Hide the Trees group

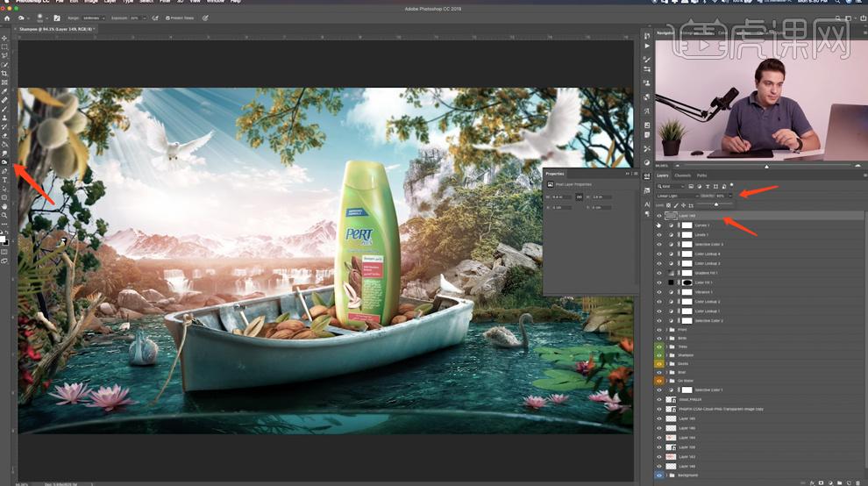click(658, 347)
